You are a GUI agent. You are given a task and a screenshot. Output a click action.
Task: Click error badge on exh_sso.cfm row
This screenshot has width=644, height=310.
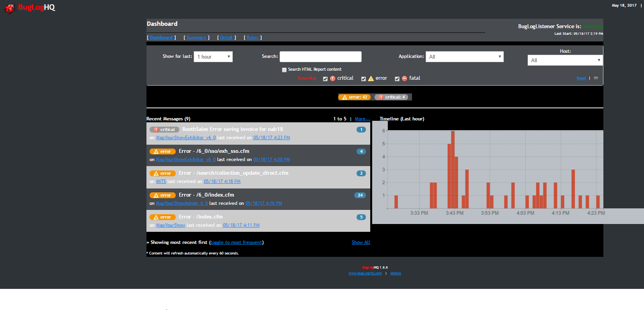coord(162,151)
